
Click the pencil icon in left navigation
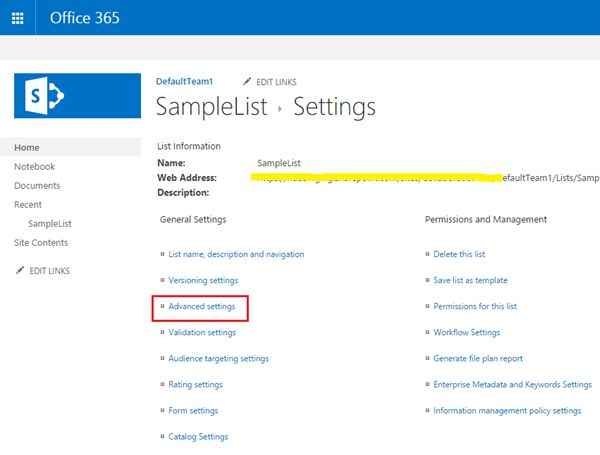click(19, 271)
